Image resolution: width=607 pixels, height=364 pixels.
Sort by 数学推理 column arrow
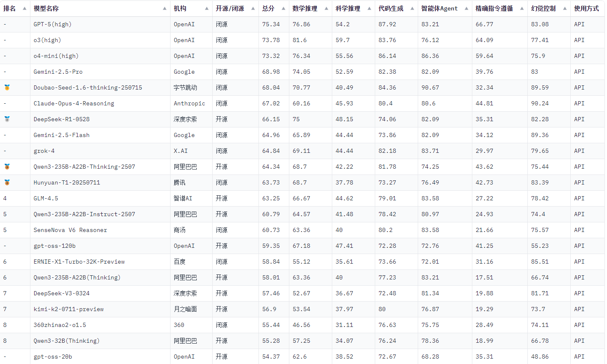(326, 8)
